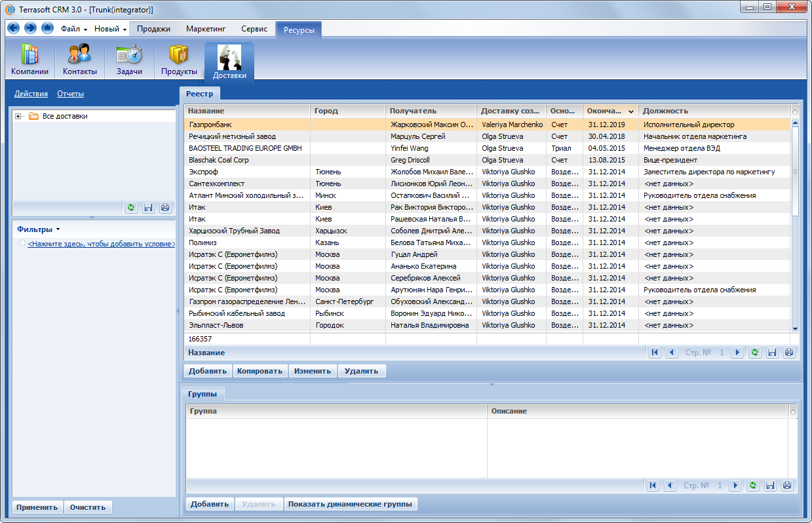
Task: Delete record with registry Удалить button
Action: click(361, 371)
